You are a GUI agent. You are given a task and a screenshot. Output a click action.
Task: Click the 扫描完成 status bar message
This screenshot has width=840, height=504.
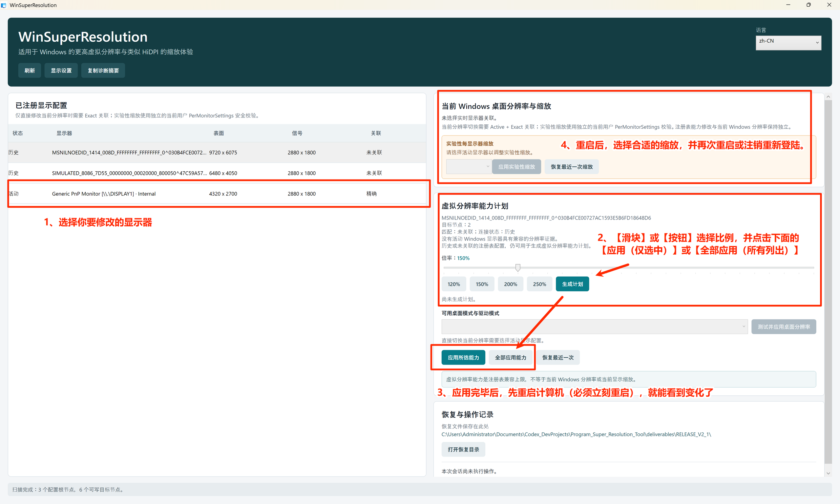pos(69,489)
